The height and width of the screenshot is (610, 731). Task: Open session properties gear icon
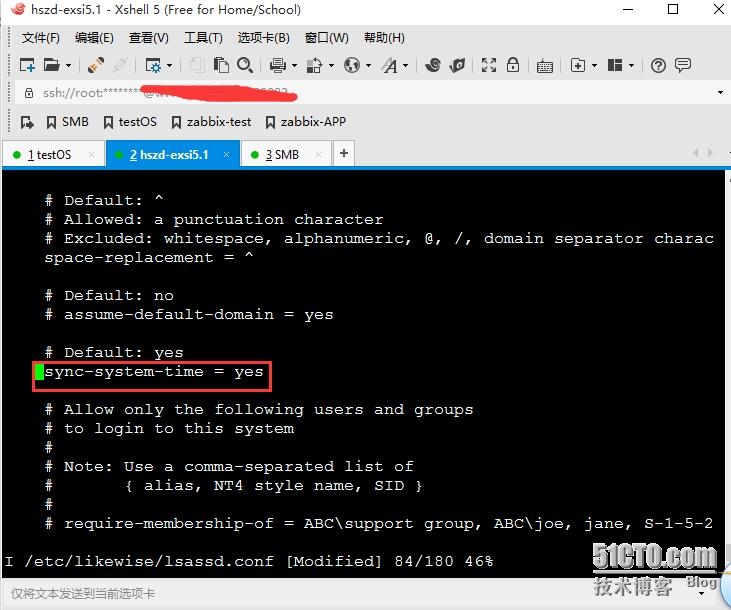click(x=153, y=65)
